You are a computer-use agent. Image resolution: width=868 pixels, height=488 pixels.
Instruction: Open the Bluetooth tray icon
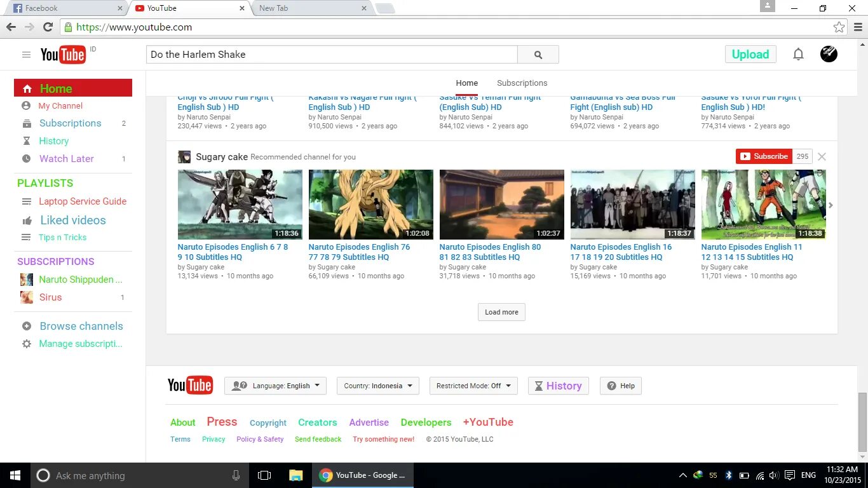pos(729,475)
